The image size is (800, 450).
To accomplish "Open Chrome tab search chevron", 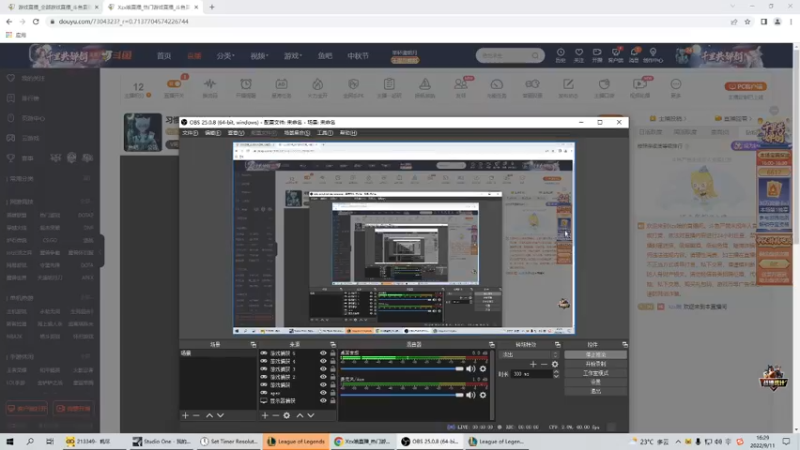I will click(733, 7).
